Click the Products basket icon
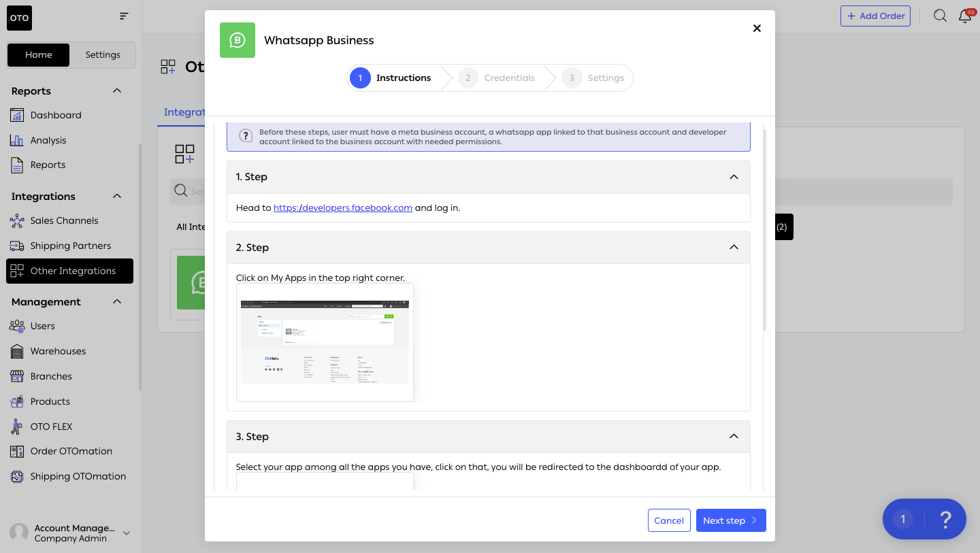Viewport: 980px width, 553px height. pyautogui.click(x=17, y=401)
